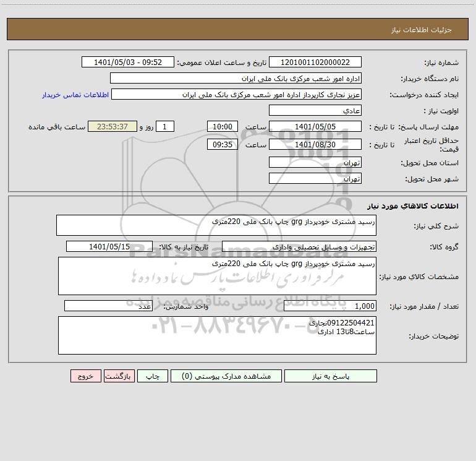Open 'مشاهده مدارک پیوستی (0)' attachments
The width and height of the screenshot is (476, 461).
click(226, 376)
